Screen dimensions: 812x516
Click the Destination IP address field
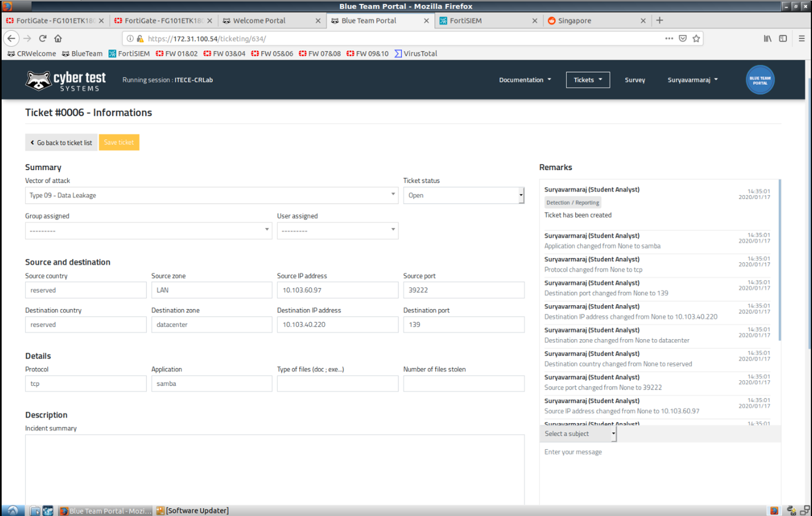point(337,324)
